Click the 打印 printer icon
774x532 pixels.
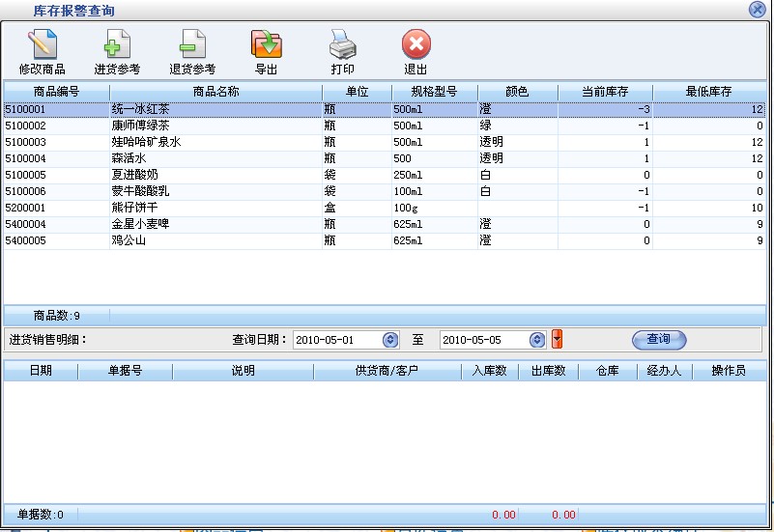343,45
